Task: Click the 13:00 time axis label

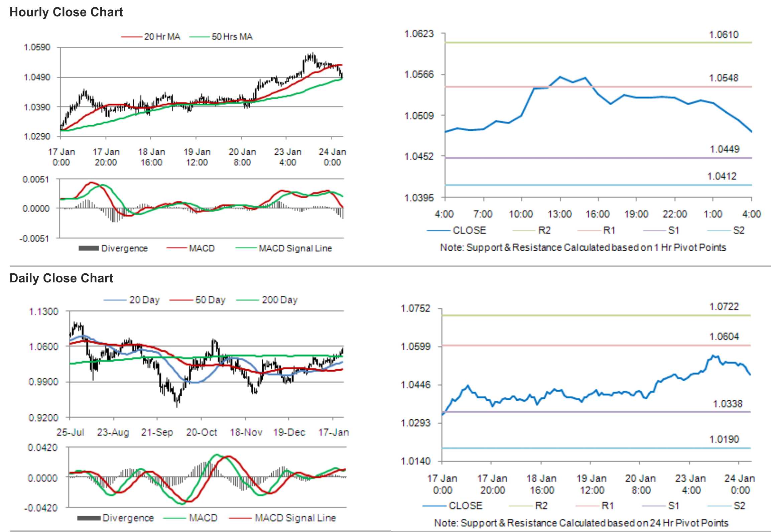Action: [560, 214]
